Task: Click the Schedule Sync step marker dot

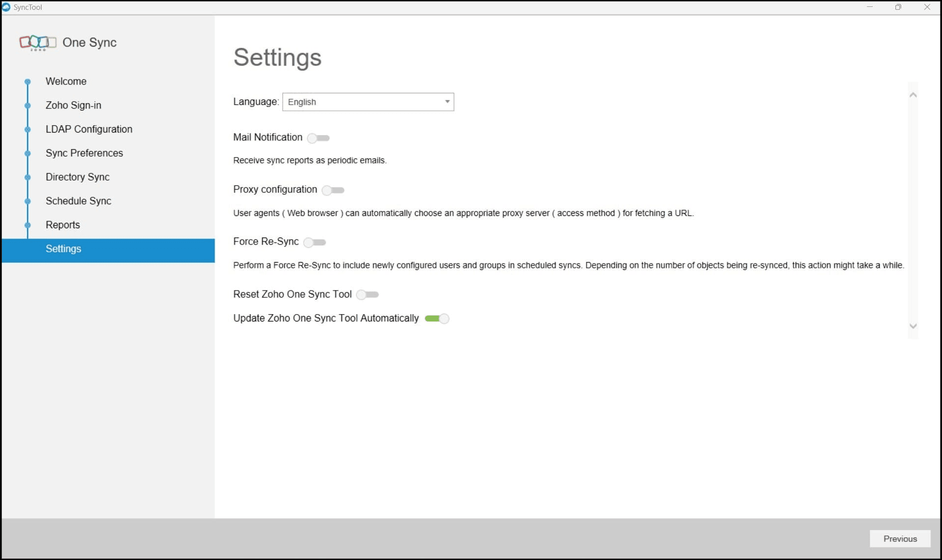Action: tap(28, 201)
